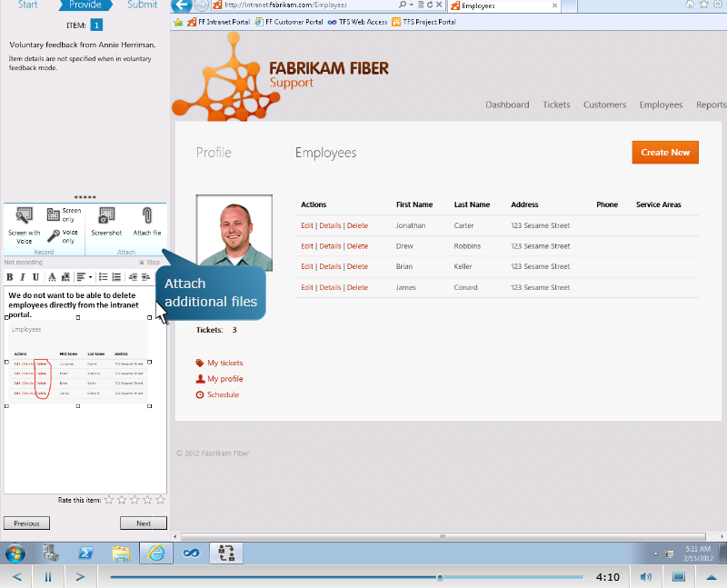Click the Create New button
The image size is (727, 588).
click(x=665, y=153)
